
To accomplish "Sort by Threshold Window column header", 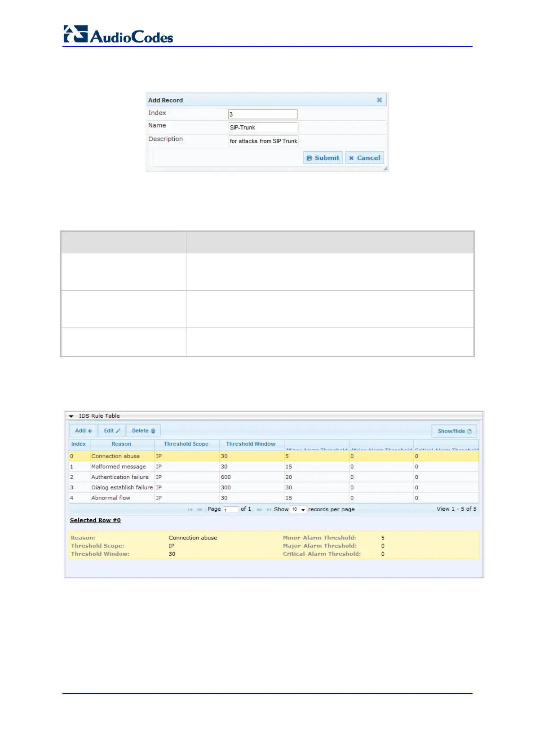I will [251, 444].
